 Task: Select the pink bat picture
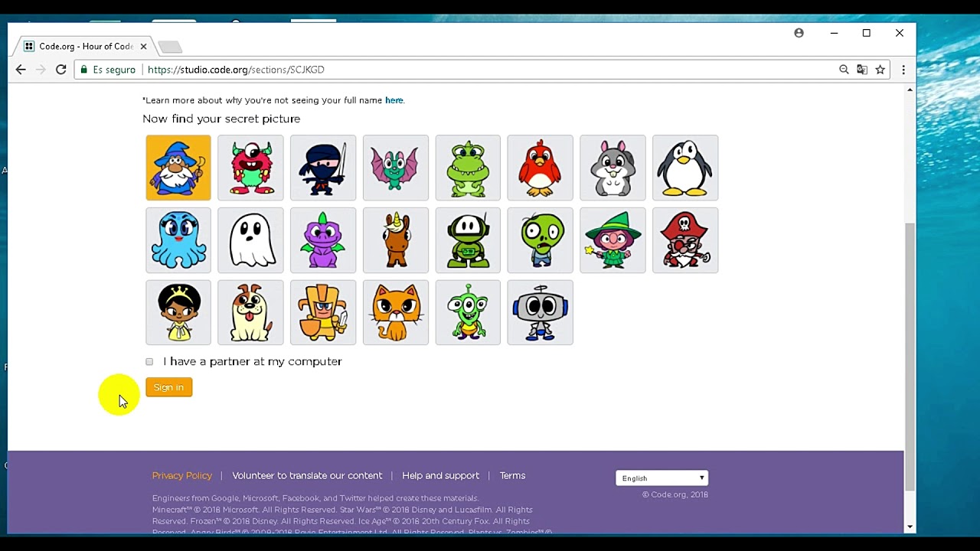[x=396, y=168]
